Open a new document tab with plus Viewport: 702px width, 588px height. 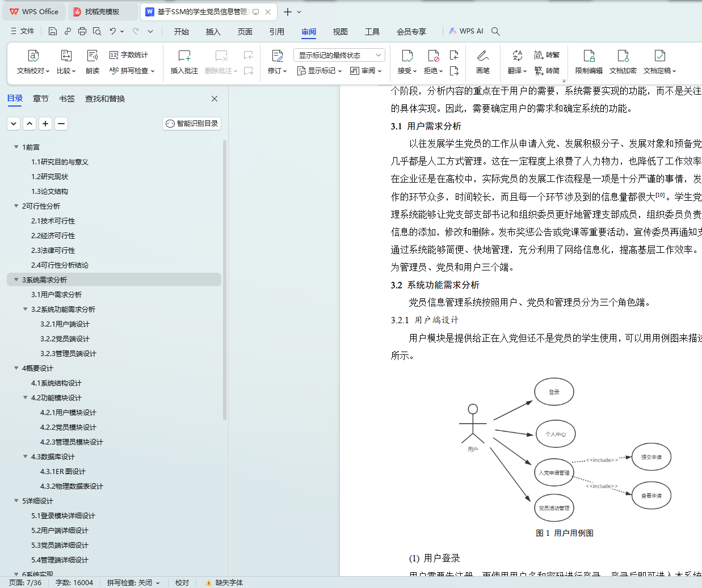click(288, 11)
